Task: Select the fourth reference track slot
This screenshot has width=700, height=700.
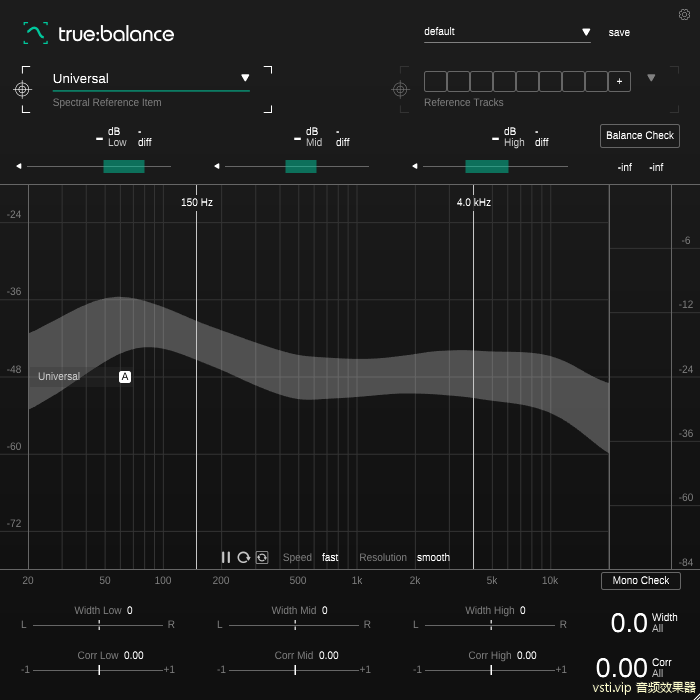Action: click(x=504, y=81)
